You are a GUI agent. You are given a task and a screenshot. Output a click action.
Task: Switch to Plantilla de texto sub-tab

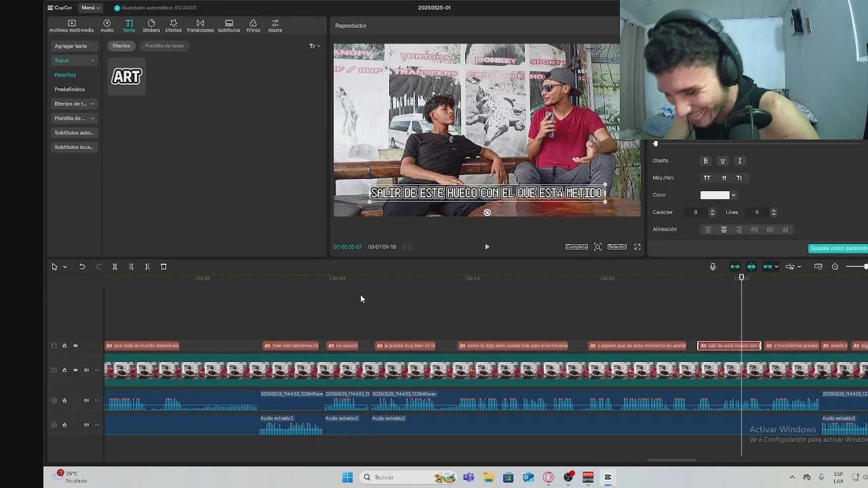pyautogui.click(x=164, y=45)
